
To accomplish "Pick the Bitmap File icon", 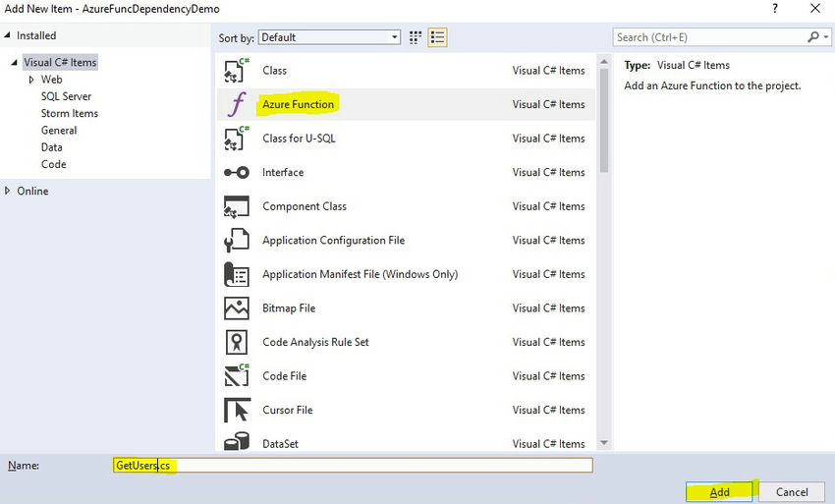I will pyautogui.click(x=237, y=308).
